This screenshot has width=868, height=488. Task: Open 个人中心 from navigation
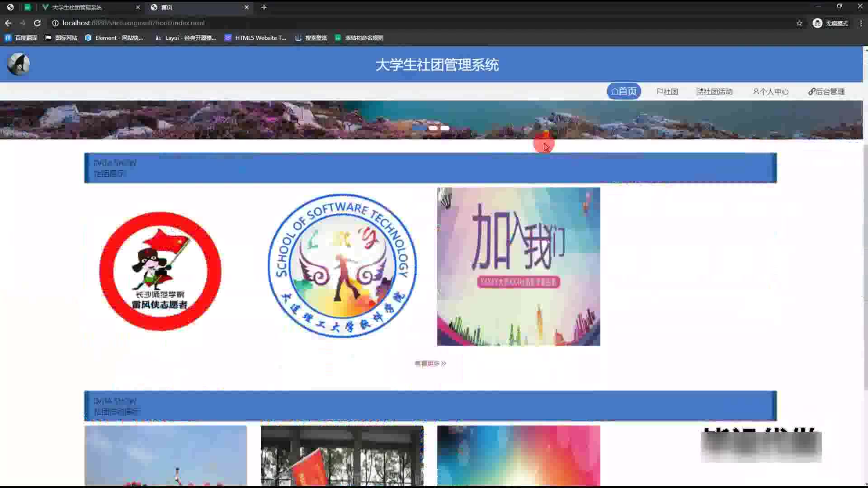coord(770,92)
